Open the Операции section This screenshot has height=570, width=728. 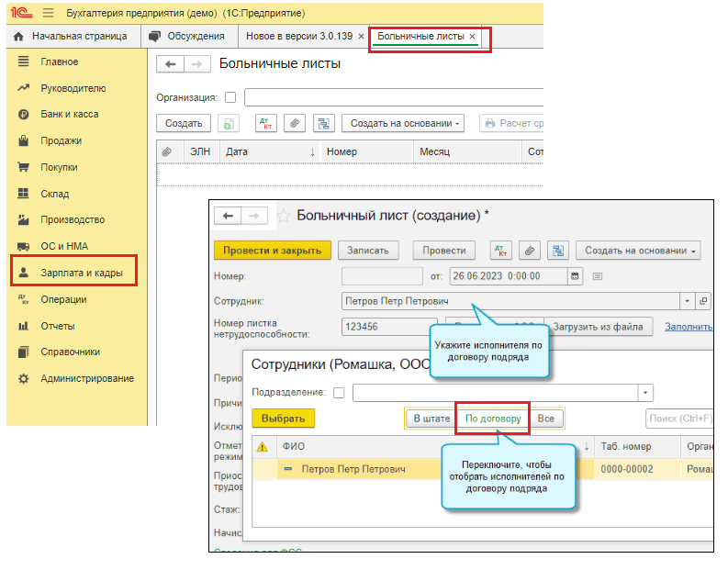click(x=63, y=299)
